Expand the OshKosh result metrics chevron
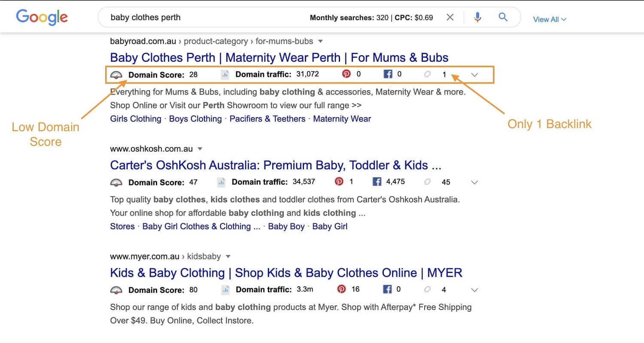The width and height of the screenshot is (644, 343). [474, 182]
